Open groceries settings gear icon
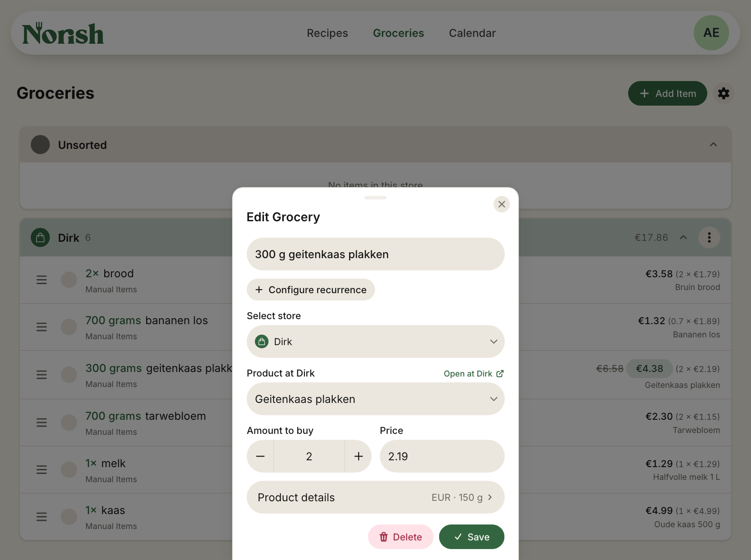Image resolution: width=751 pixels, height=560 pixels. point(724,93)
